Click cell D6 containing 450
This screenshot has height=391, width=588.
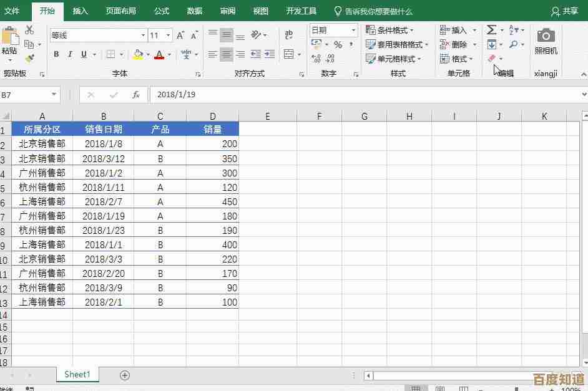point(213,201)
